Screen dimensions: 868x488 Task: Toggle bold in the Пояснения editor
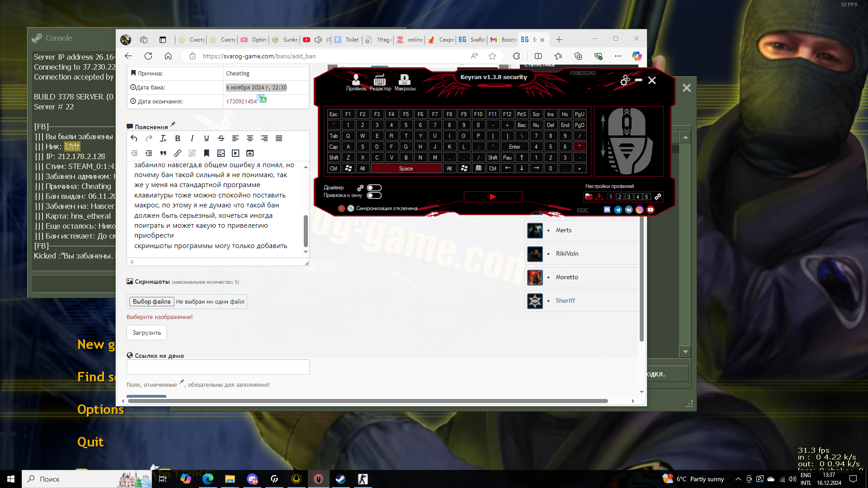tap(178, 138)
